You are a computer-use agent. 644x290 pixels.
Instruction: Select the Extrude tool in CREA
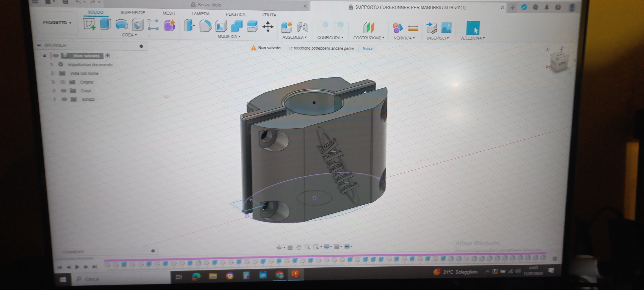click(x=105, y=24)
